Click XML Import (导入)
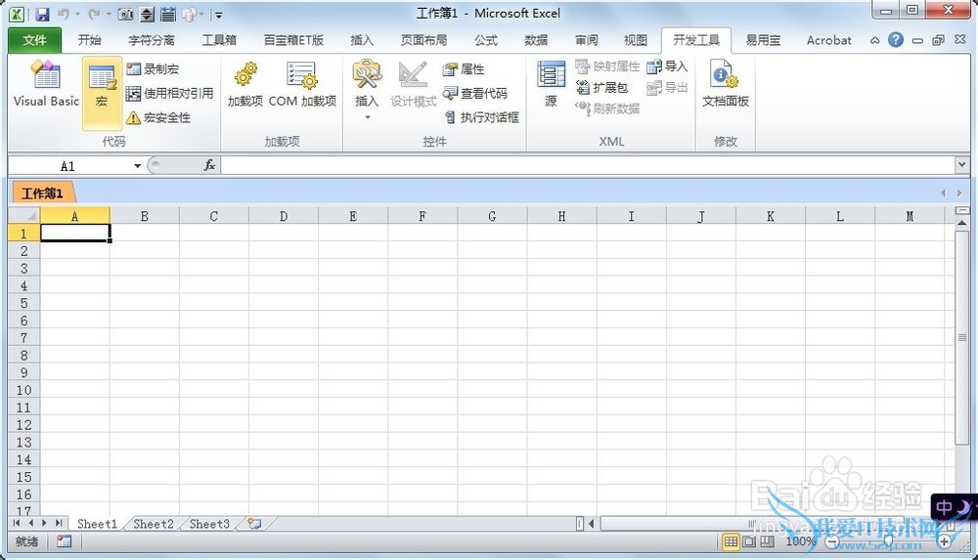 (x=667, y=66)
